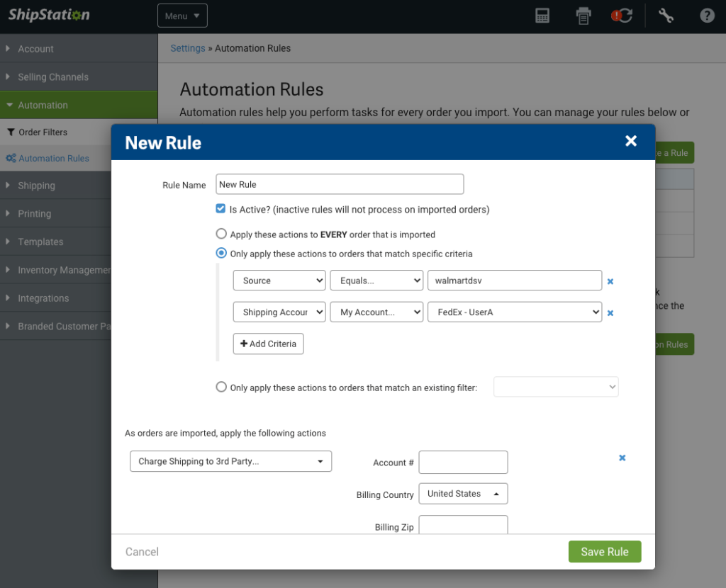Remove the Source criteria row
Image resolution: width=726 pixels, height=588 pixels.
(x=610, y=281)
